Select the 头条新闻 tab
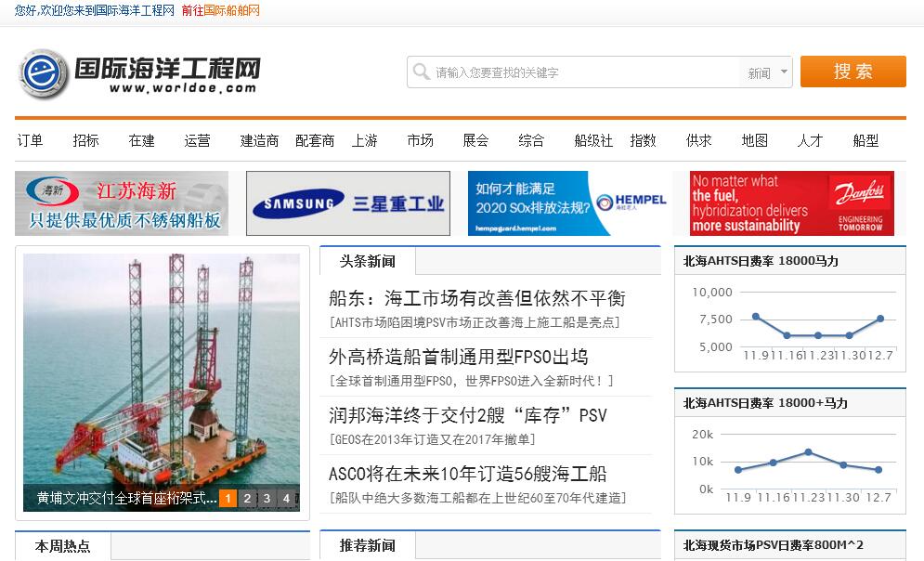Viewport: 924px width, 561px height. tap(368, 261)
